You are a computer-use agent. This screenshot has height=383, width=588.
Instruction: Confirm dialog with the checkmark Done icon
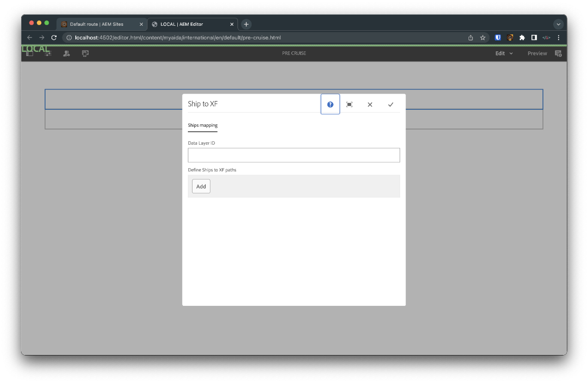click(x=390, y=104)
